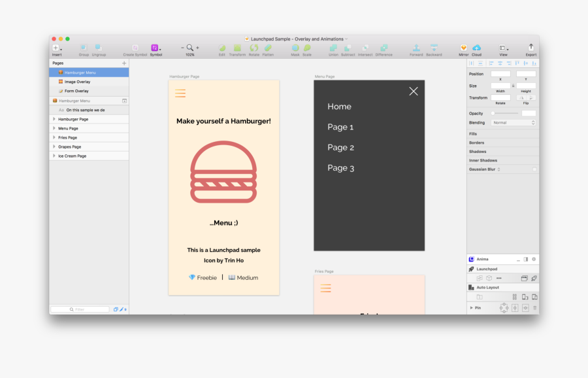The image size is (588, 378).
Task: Zoom out with the minus button
Action: [182, 48]
